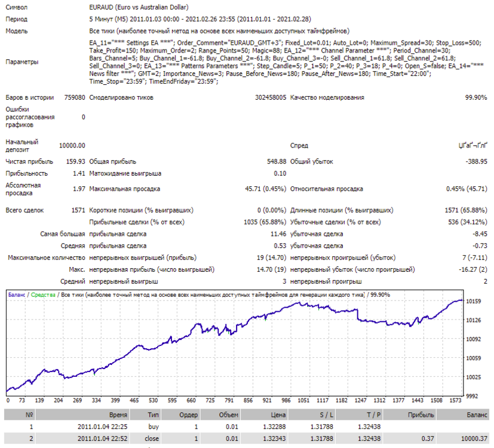Select maximal consecutive profit value 14.70 (19)
494x448 pixels.
coord(272,269)
